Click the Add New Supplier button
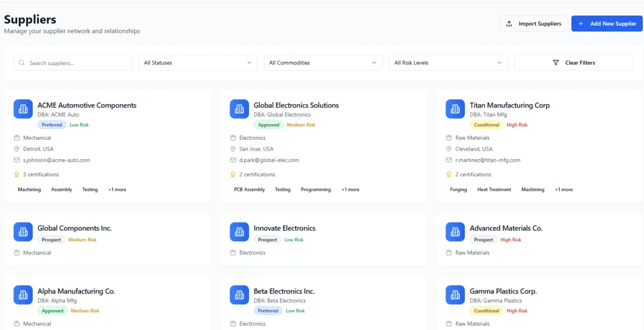 pyautogui.click(x=606, y=24)
